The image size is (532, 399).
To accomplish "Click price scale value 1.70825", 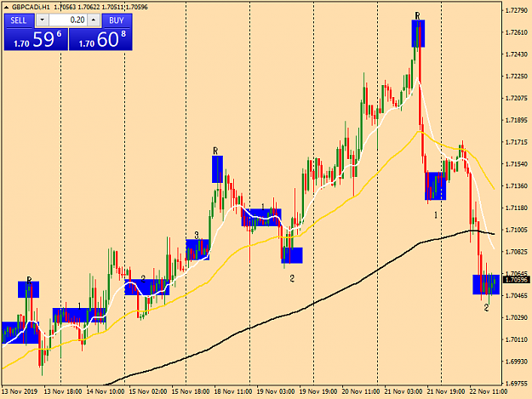I will (x=517, y=252).
